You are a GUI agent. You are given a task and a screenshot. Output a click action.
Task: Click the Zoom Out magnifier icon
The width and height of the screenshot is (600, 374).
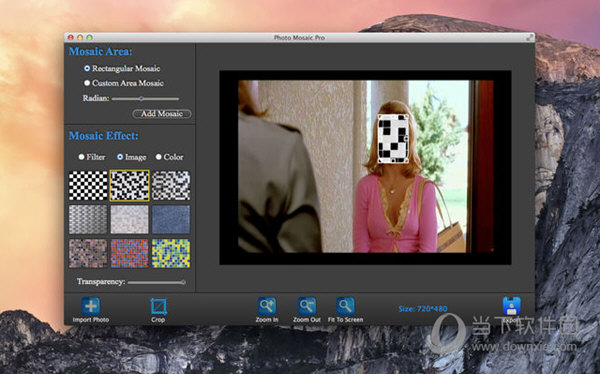tap(307, 306)
